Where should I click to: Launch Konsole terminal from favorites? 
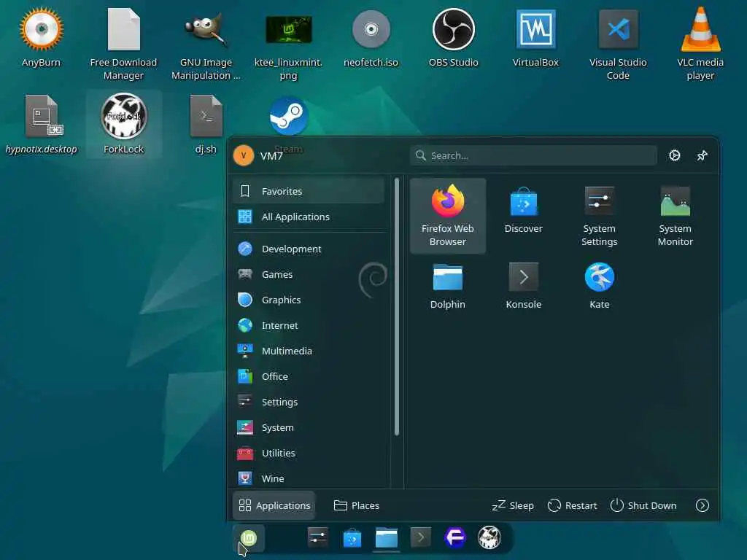coord(524,286)
